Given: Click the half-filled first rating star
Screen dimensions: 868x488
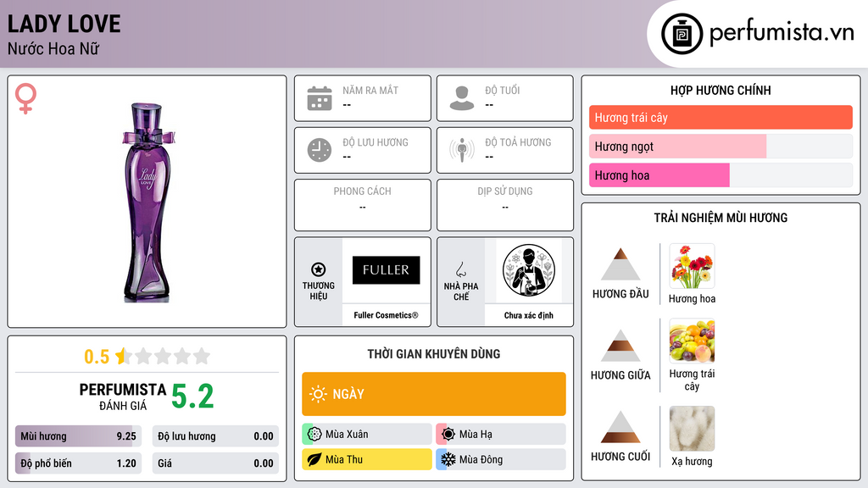Looking at the screenshot, I should 123,356.
